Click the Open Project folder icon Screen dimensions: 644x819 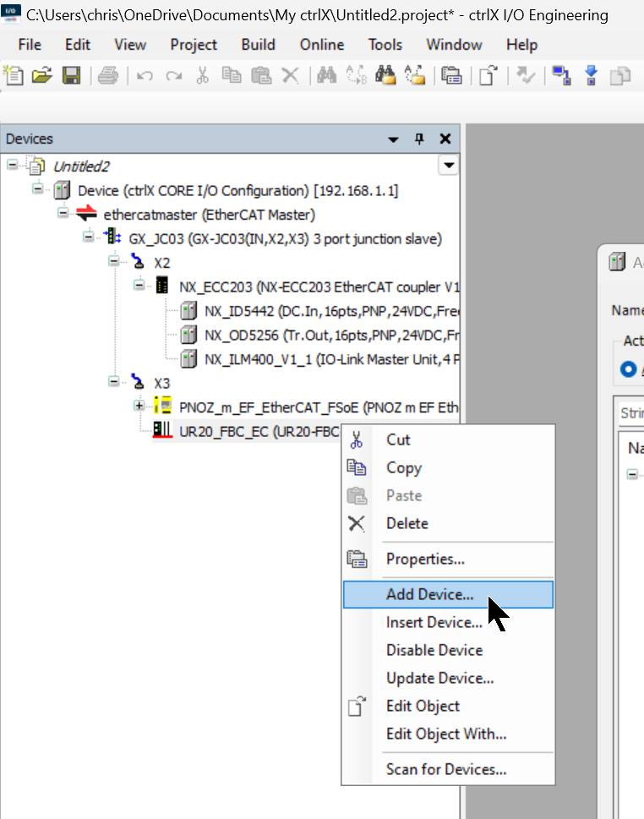(42, 76)
